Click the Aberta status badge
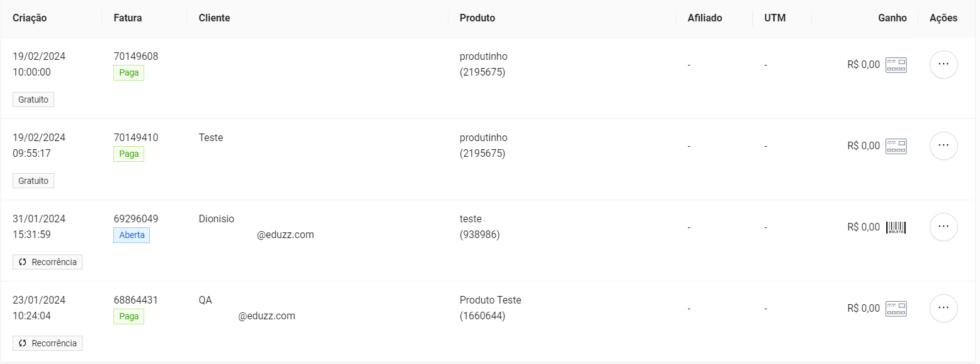Screen dimensions: 980x364 (132, 236)
